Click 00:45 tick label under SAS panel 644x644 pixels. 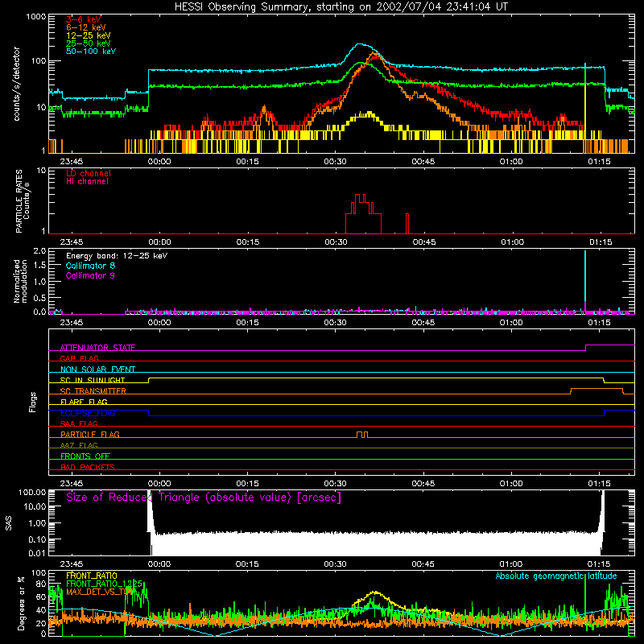coord(423,564)
